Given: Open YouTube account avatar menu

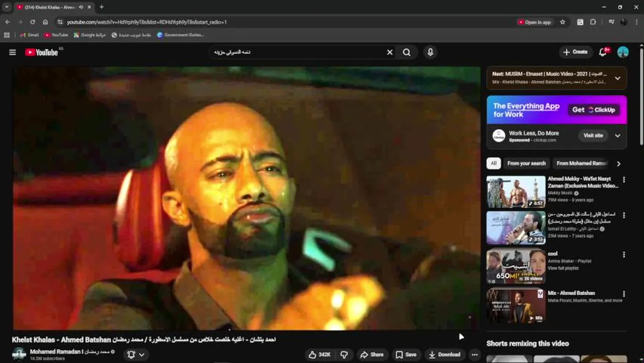Looking at the screenshot, I should 623,52.
